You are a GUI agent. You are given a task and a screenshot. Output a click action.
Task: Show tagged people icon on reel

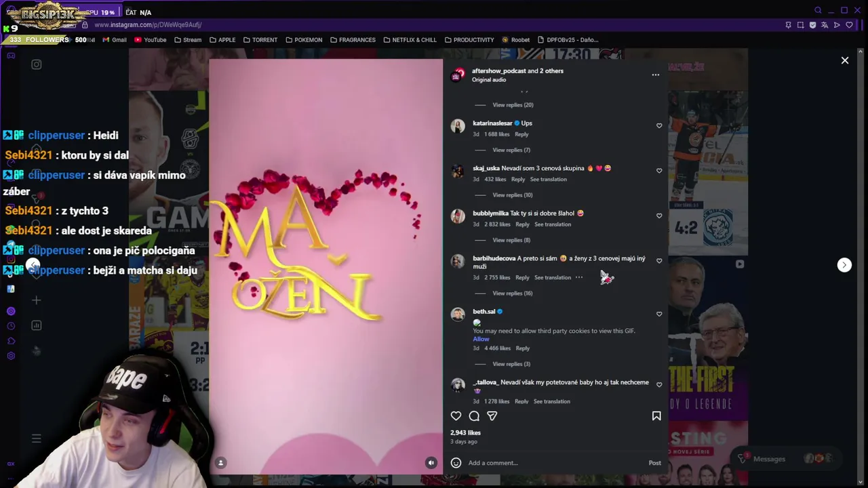pos(220,463)
